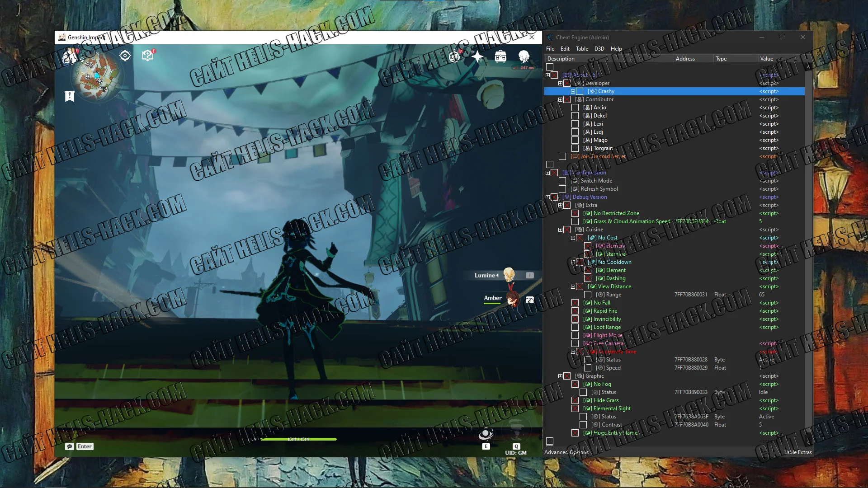Viewport: 868px width, 488px height.
Task: Toggle the Rapid Fire checkbox
Action: (575, 311)
